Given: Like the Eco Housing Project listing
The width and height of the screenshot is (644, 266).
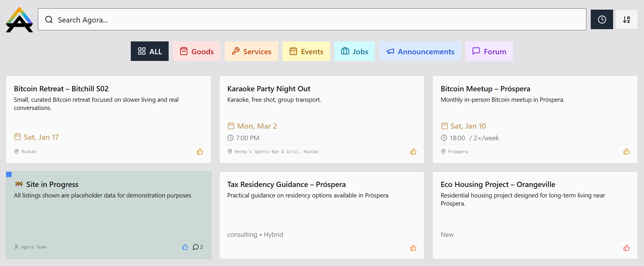Looking at the screenshot, I should (626, 248).
